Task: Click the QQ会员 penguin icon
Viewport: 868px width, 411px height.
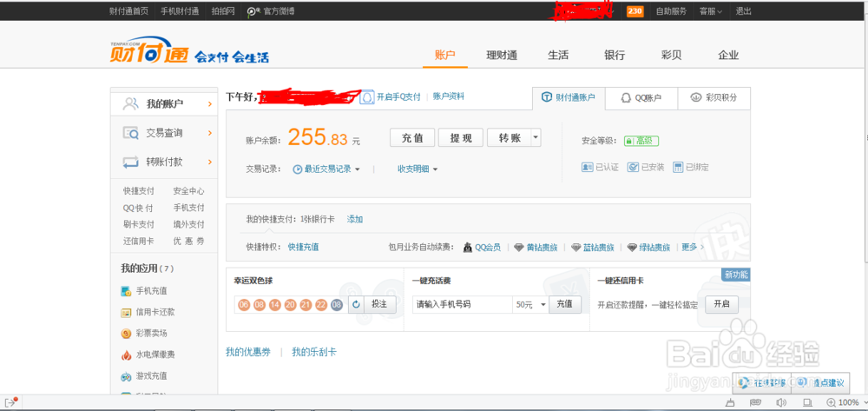Action: click(x=468, y=248)
